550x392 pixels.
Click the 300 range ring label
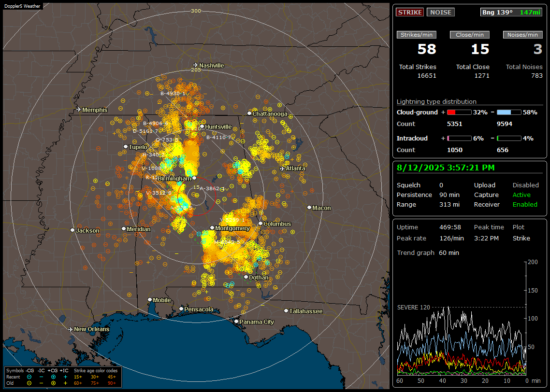tap(196, 11)
